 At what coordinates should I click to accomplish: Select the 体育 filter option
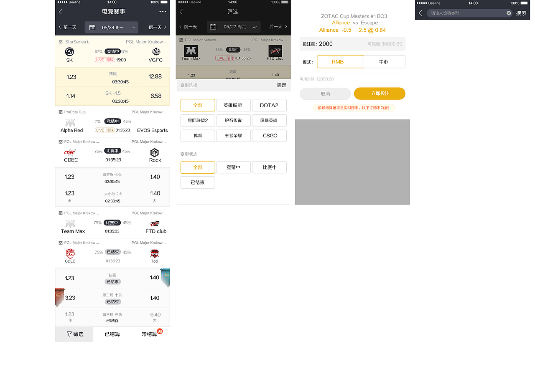(198, 136)
